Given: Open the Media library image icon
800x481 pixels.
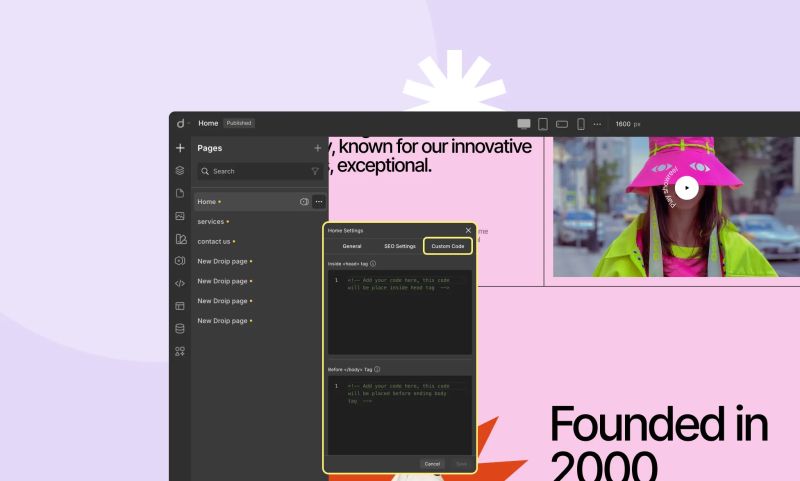Looking at the screenshot, I should point(180,216).
